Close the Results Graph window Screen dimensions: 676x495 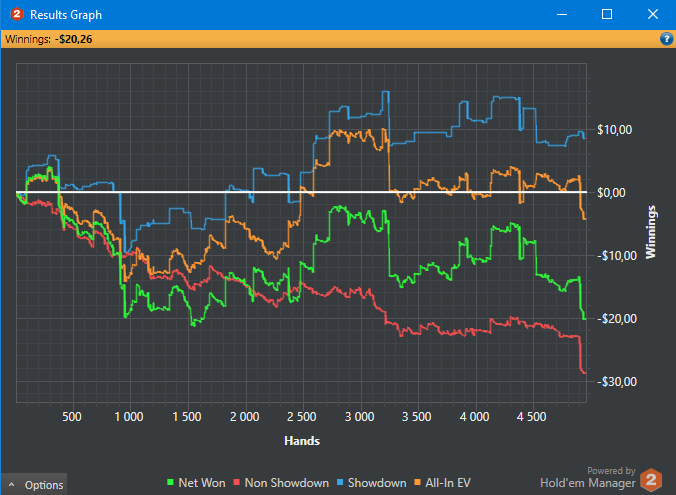pyautogui.click(x=653, y=15)
